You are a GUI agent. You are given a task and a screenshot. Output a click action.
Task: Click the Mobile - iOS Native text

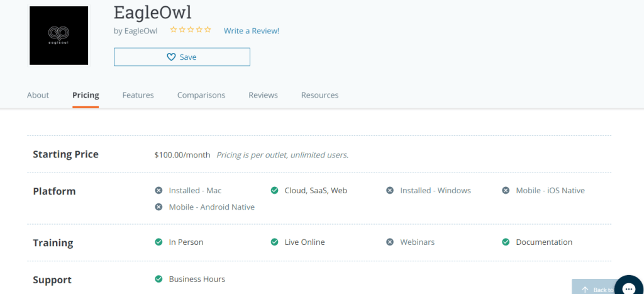550,190
